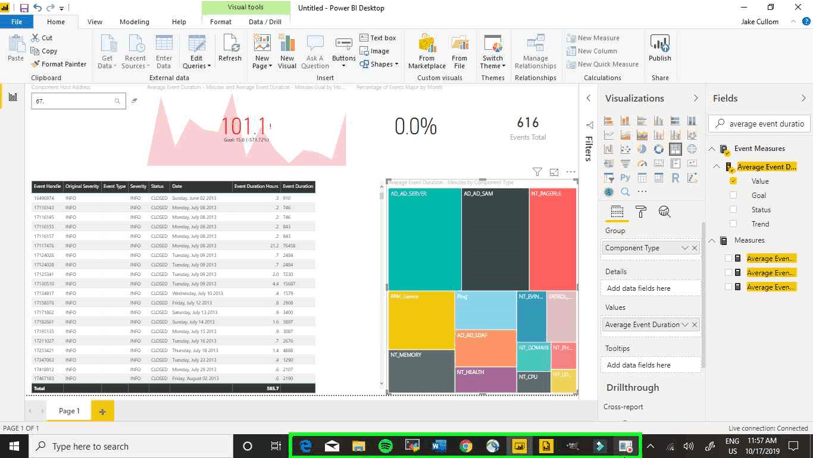Open the Format visual tools tab
The width and height of the screenshot is (815, 460).
(220, 22)
